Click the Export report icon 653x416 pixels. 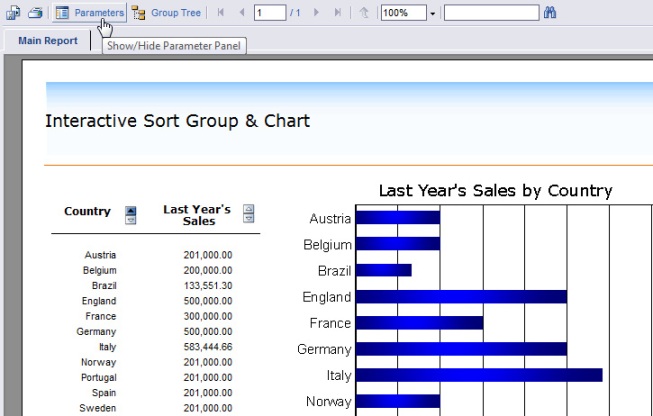(13, 12)
